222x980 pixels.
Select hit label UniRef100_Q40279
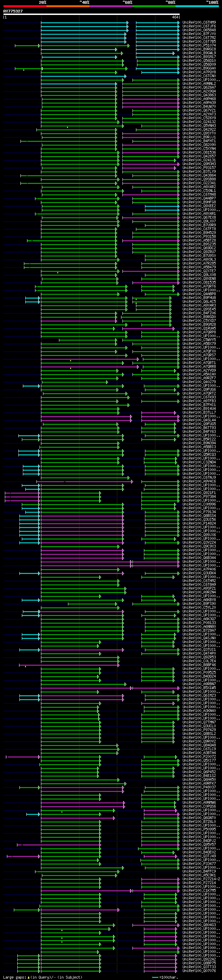199,382
